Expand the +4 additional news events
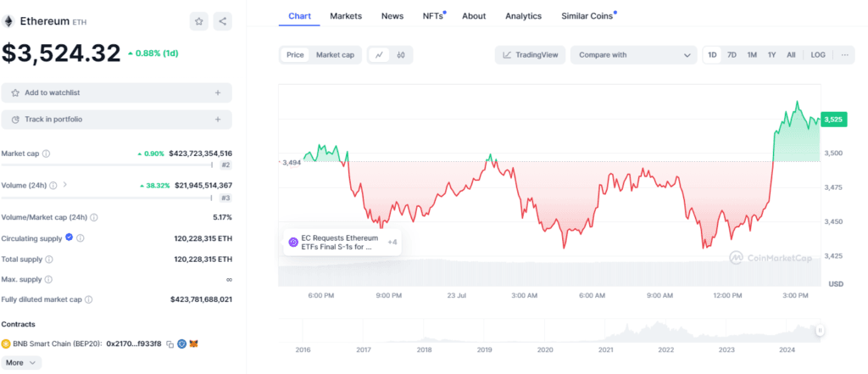This screenshot has width=868, height=374. pyautogui.click(x=392, y=243)
